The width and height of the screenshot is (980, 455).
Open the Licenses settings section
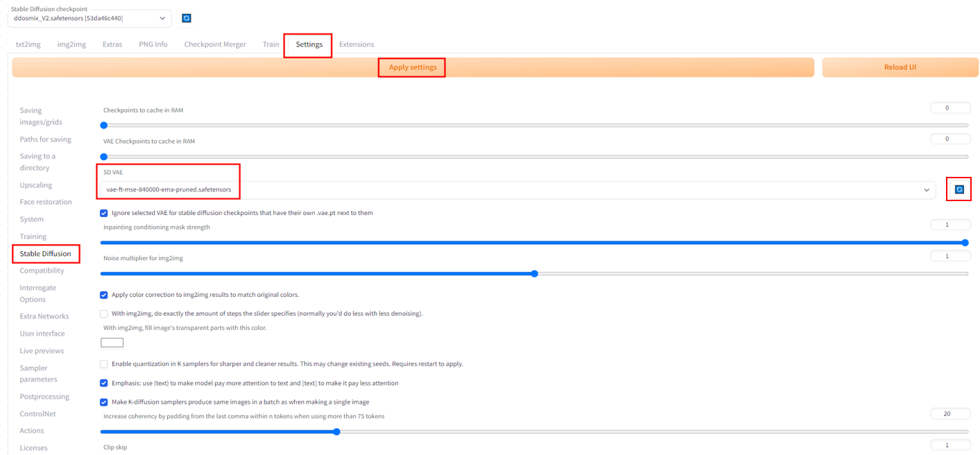pyautogui.click(x=34, y=448)
